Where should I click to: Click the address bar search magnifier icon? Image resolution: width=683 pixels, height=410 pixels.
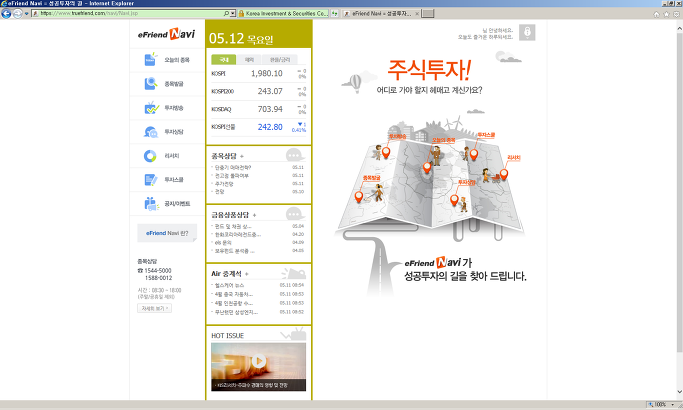[226, 14]
